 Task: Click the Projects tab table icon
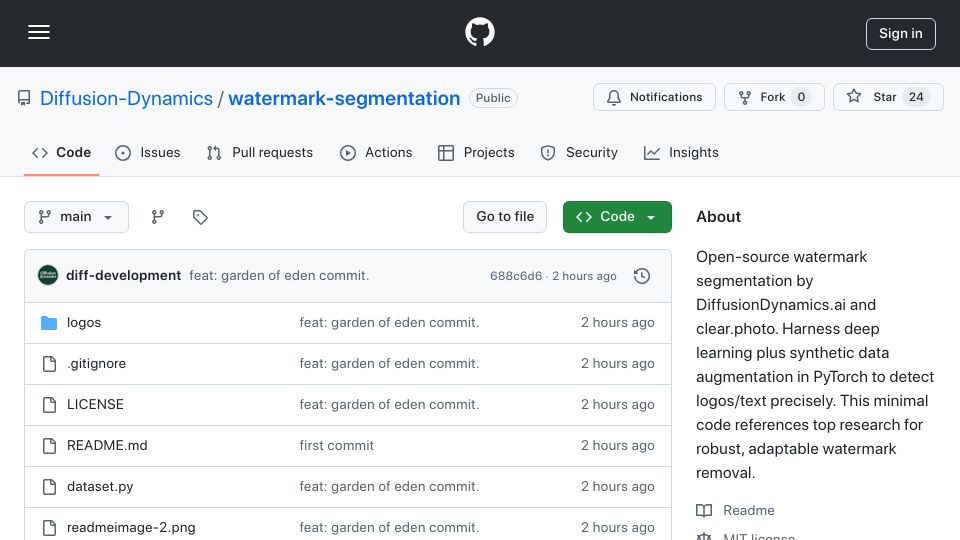tap(446, 153)
